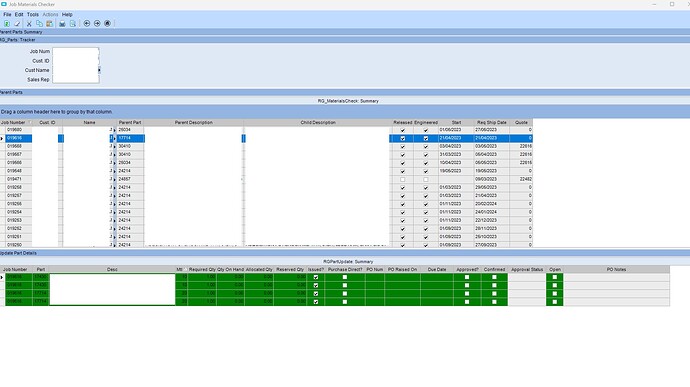
Task: Toggle Engineered checkbox for job 019680
Action: (x=426, y=130)
